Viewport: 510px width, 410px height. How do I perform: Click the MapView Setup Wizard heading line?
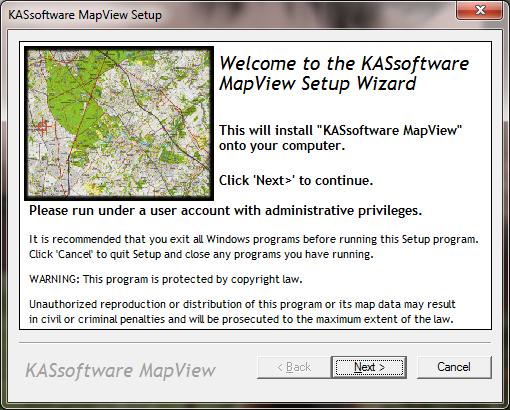pos(318,84)
